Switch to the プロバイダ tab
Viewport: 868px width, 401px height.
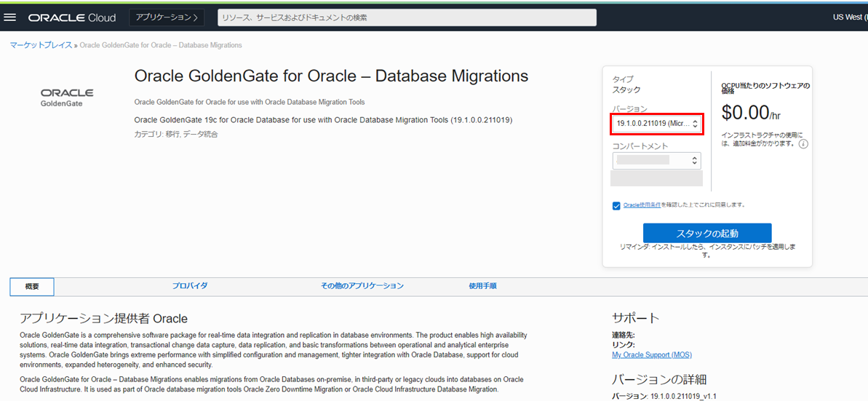click(x=190, y=286)
